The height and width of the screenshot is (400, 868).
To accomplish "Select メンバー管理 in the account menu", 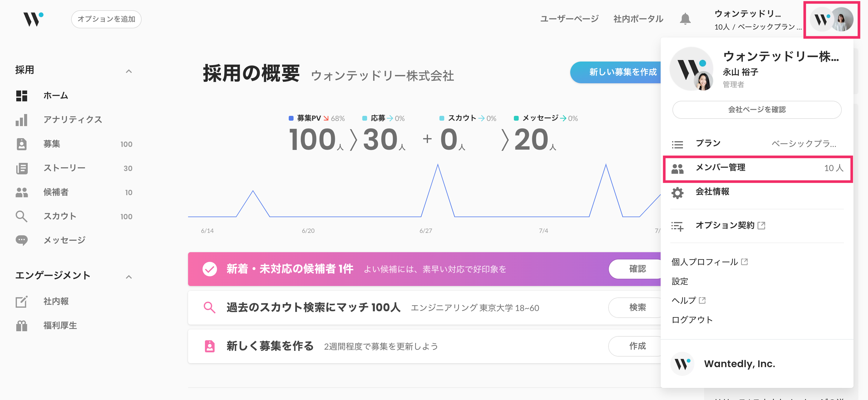I will pyautogui.click(x=757, y=168).
